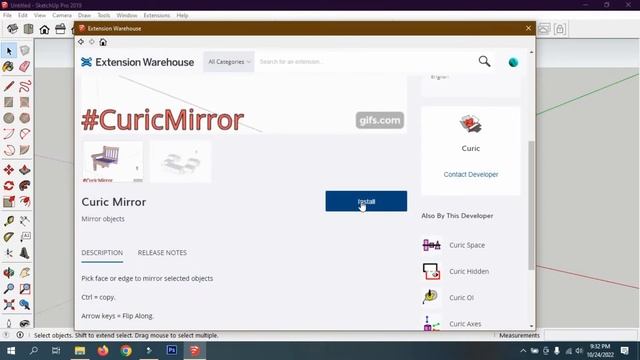Screen dimensions: 640x360
Task: Activate the Paint Bucket tool
Action: click(9, 67)
